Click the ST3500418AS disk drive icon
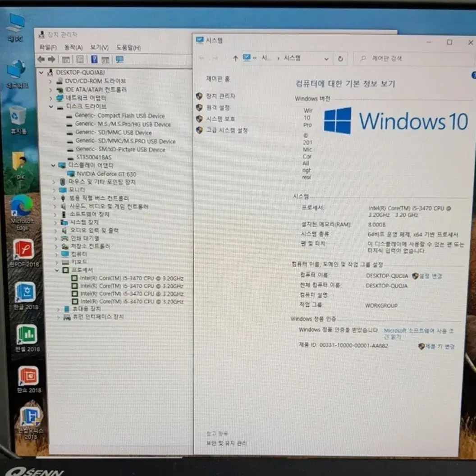Viewport: 476px width, 476px height. (x=70, y=158)
